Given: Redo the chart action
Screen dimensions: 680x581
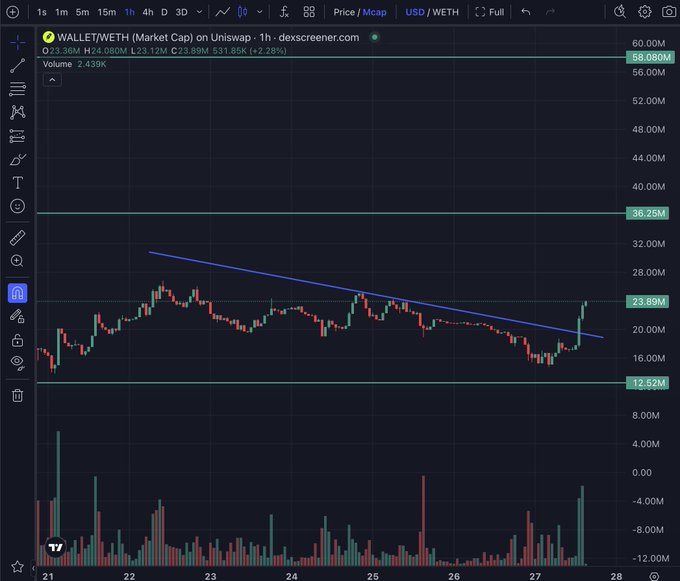Looking at the screenshot, I should (x=550, y=12).
